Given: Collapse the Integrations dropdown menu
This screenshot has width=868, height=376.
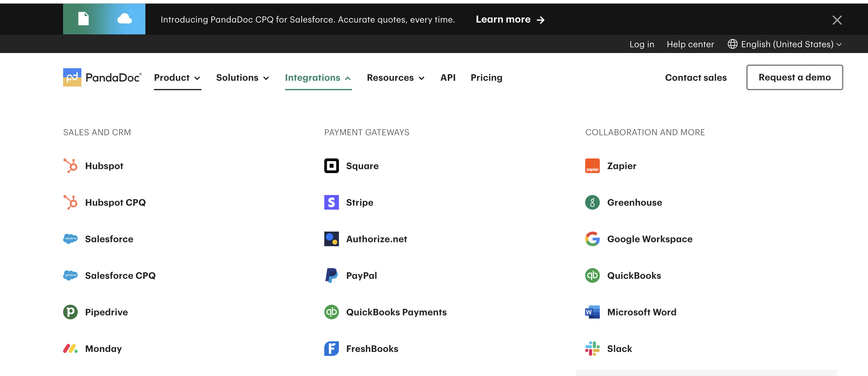Looking at the screenshot, I should 318,77.
